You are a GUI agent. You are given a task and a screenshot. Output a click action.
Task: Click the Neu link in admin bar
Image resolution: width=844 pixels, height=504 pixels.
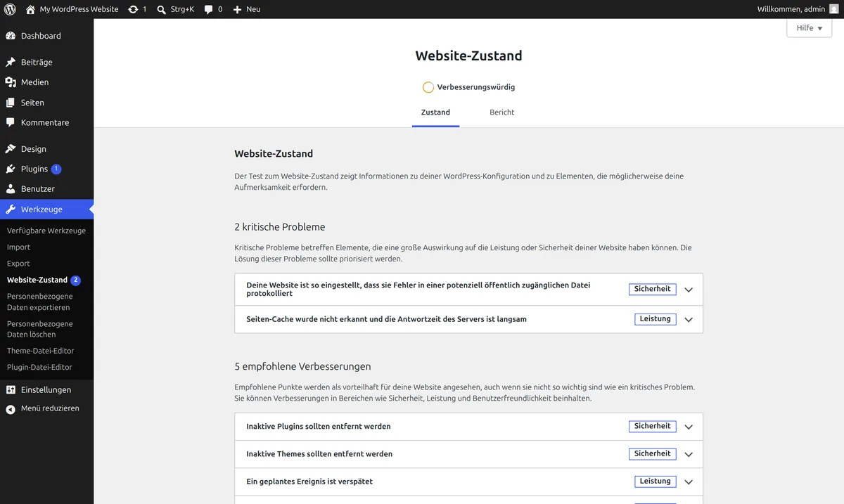click(x=253, y=9)
